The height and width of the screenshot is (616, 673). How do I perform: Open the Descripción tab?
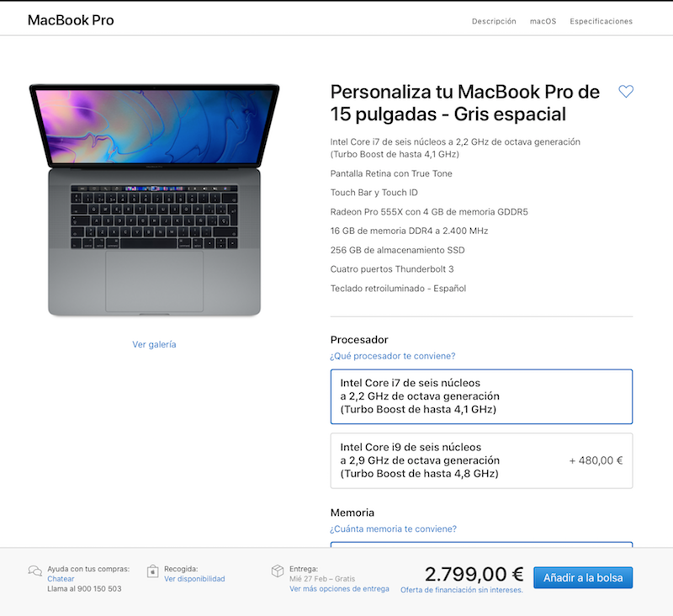click(494, 21)
